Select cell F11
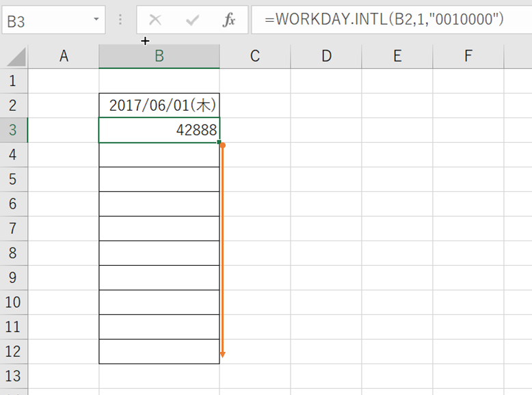The width and height of the screenshot is (532, 395). click(x=468, y=327)
